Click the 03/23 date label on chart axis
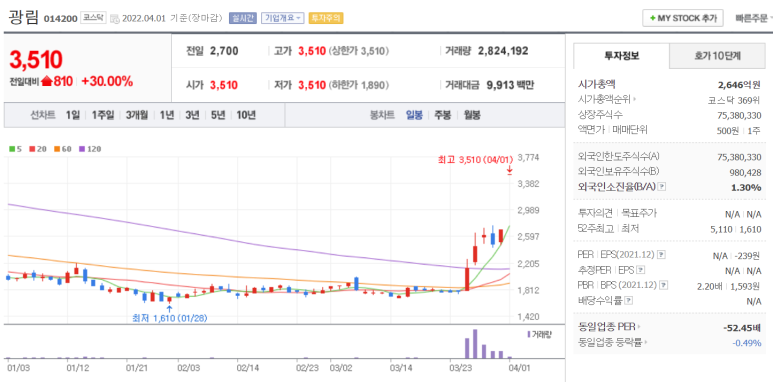The height and width of the screenshot is (382, 773). (460, 368)
